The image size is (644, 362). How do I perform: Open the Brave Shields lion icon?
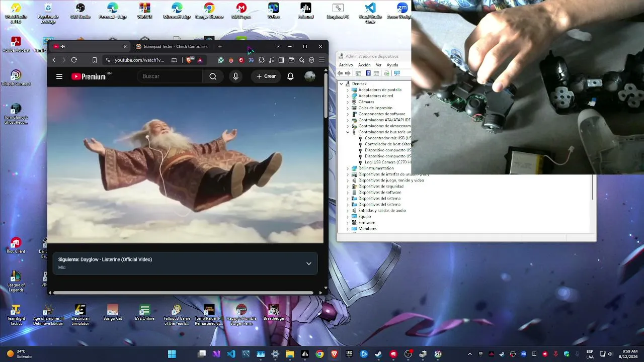coord(190,60)
